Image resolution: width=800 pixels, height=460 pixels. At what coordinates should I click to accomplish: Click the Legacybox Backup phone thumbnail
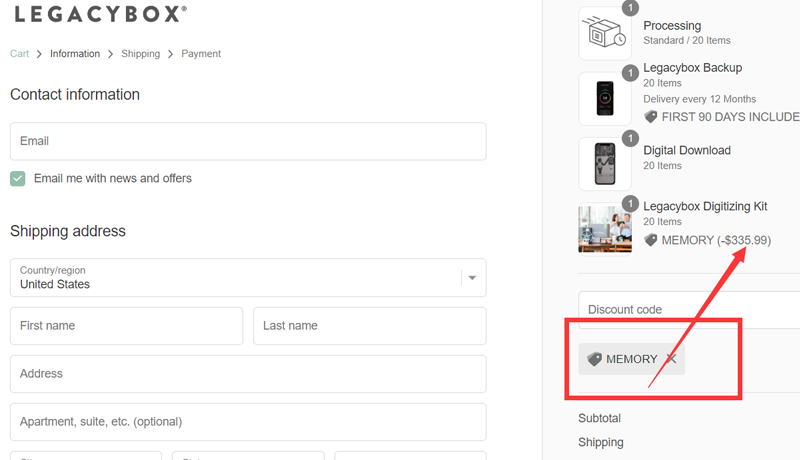[605, 98]
